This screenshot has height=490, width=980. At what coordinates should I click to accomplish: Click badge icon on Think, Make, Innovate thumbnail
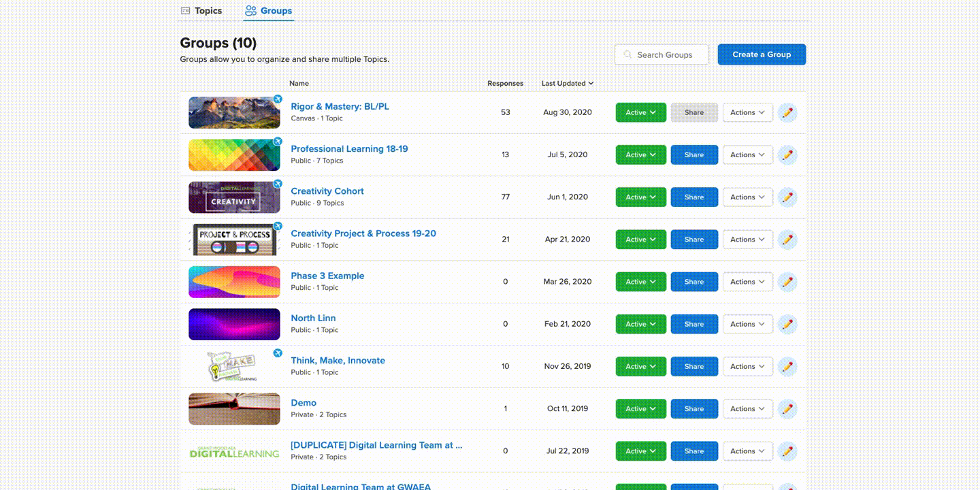click(278, 353)
